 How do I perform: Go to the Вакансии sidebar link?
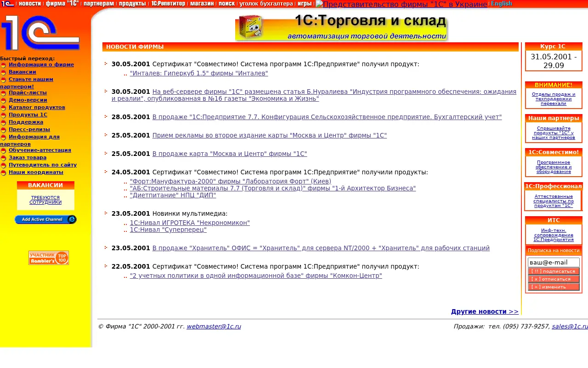[23, 72]
